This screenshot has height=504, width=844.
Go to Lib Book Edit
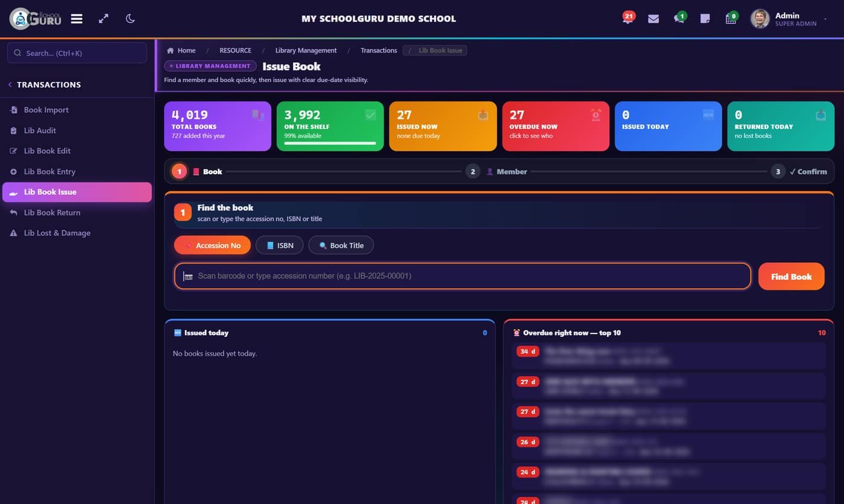pyautogui.click(x=77, y=151)
